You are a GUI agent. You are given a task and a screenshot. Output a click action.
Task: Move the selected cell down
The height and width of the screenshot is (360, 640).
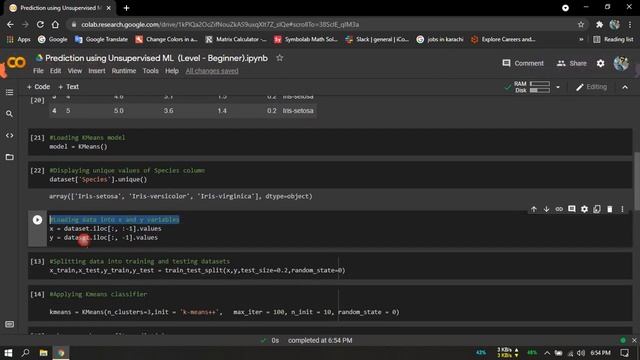(x=546, y=209)
